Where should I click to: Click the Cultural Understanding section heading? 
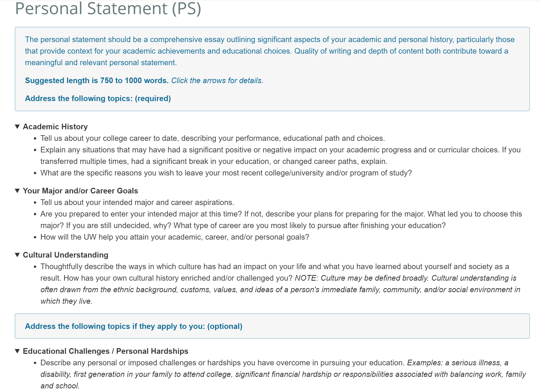click(65, 255)
